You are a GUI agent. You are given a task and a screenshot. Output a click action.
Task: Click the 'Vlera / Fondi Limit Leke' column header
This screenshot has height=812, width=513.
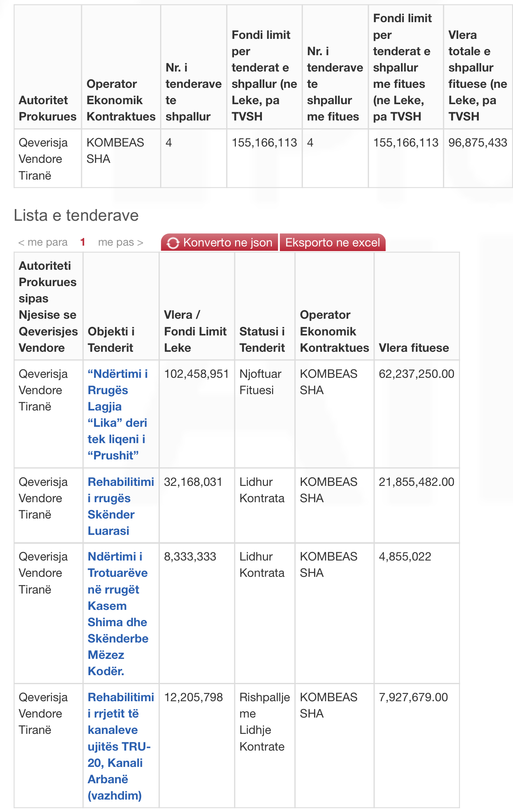point(195,331)
